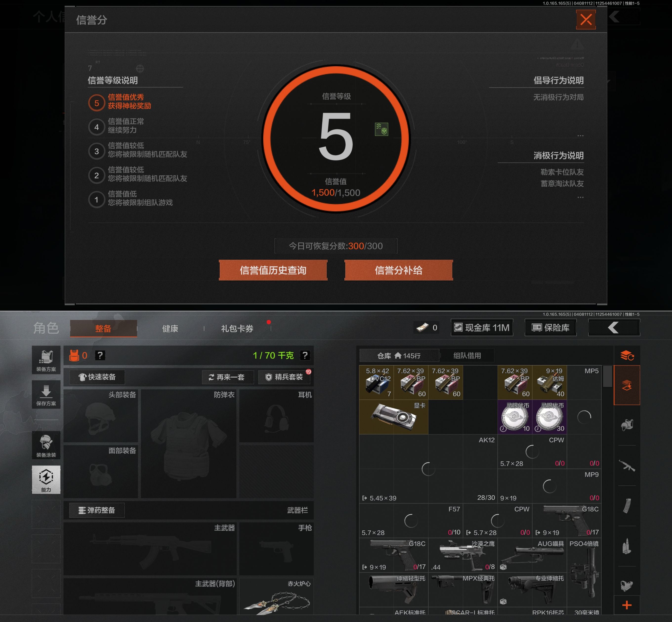Click the orange plus add icon
672x622 pixels.
pos(627,605)
